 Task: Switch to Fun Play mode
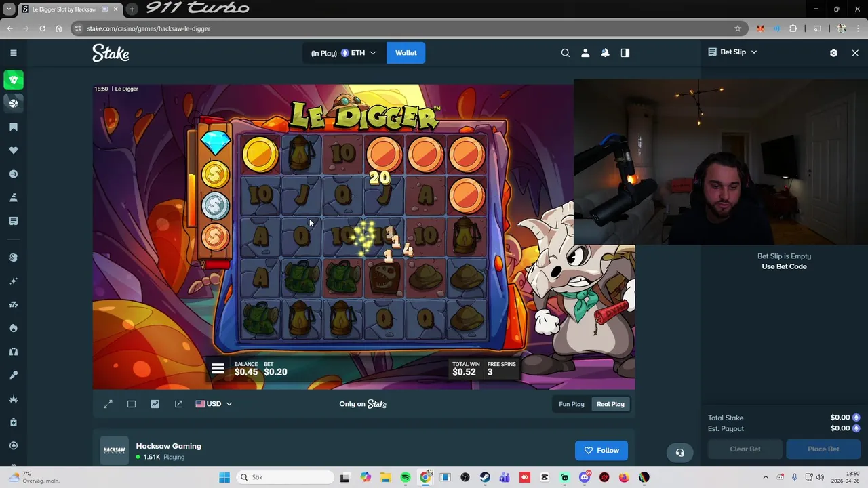(571, 404)
